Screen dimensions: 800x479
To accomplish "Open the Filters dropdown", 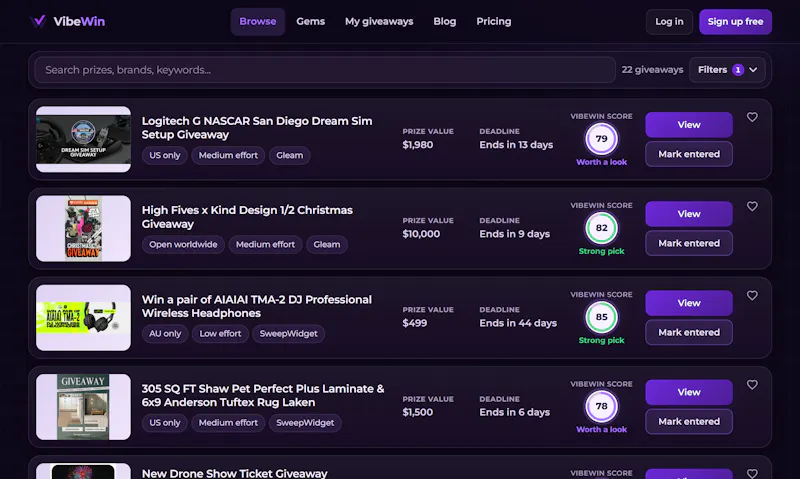I will 727,70.
